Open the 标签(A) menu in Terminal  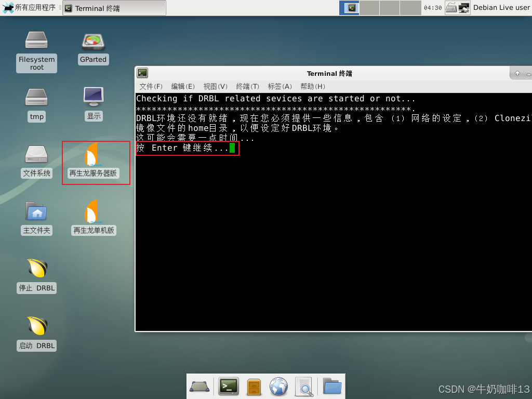(x=280, y=87)
